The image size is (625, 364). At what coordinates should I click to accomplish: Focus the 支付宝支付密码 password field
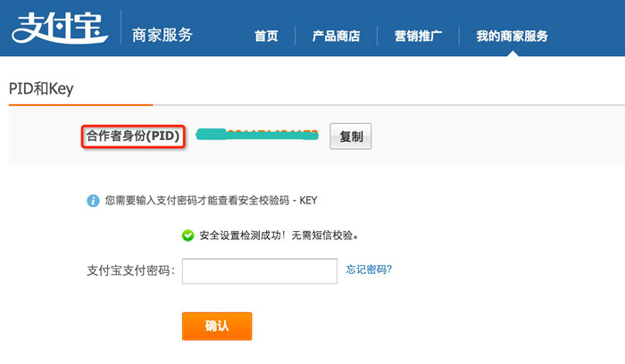[260, 271]
